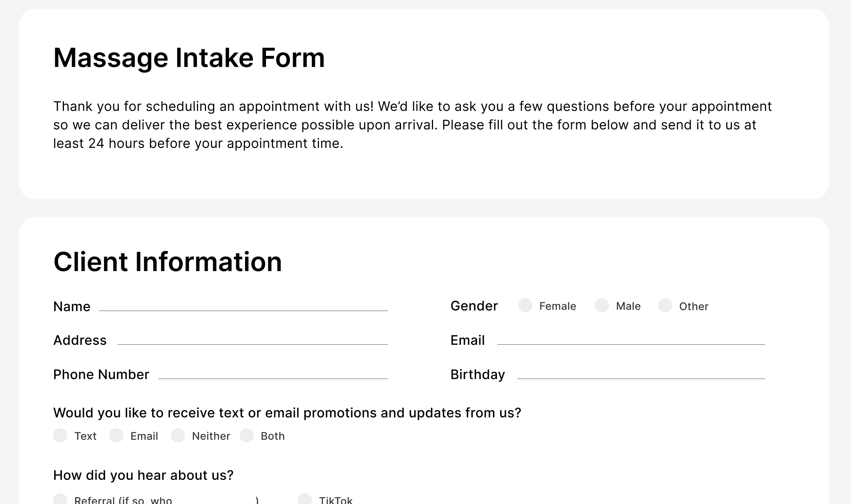
Task: Select the Referral radio option
Action: (x=60, y=499)
